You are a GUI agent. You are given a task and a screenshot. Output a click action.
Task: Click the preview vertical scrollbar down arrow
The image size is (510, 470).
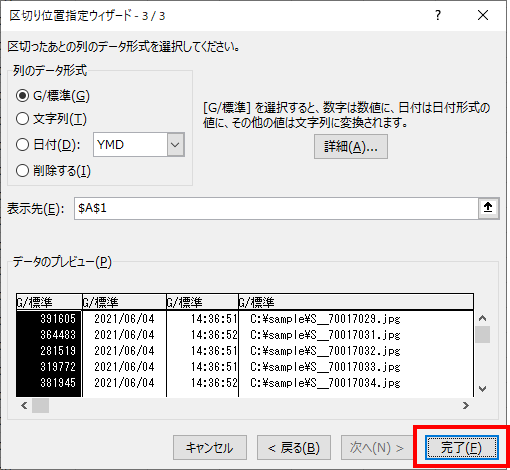click(482, 389)
